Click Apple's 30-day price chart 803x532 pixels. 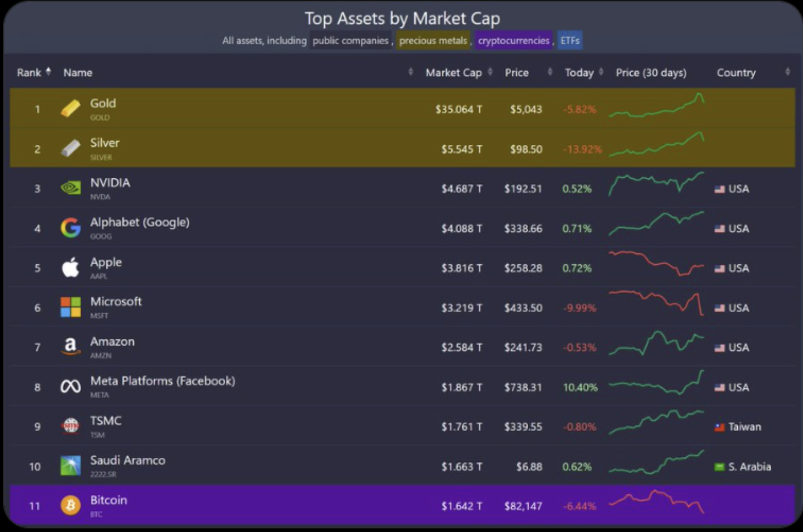[657, 263]
